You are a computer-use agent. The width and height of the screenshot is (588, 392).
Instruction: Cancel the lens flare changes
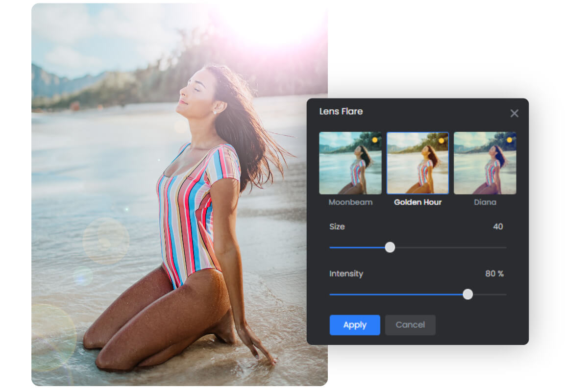tap(410, 325)
